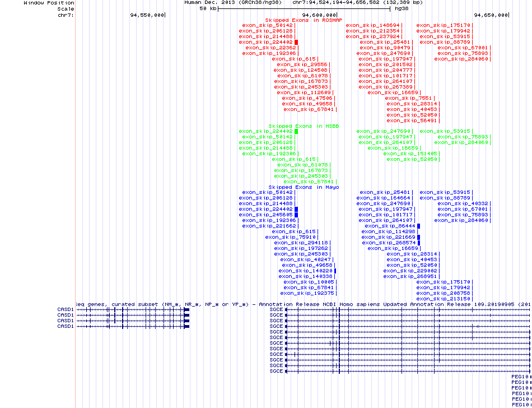
Task: Click the red exon_skip_224402 block in ROSMAP
Action: (x=296, y=42)
